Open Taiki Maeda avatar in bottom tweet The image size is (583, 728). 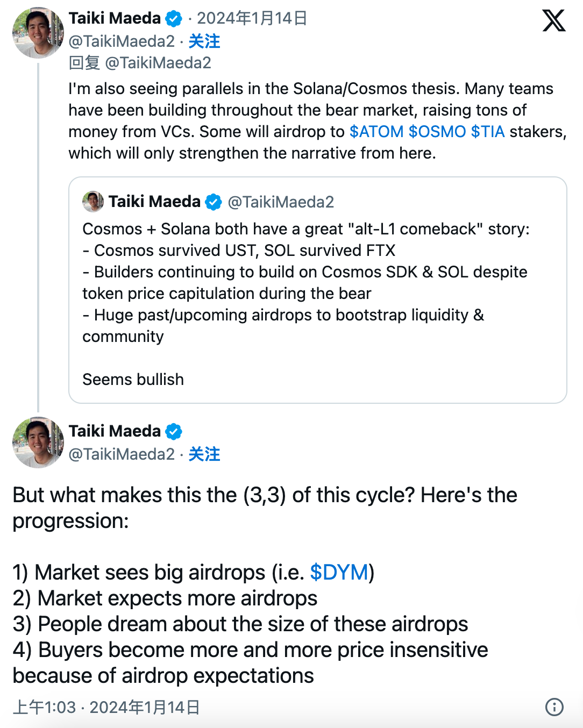(38, 442)
